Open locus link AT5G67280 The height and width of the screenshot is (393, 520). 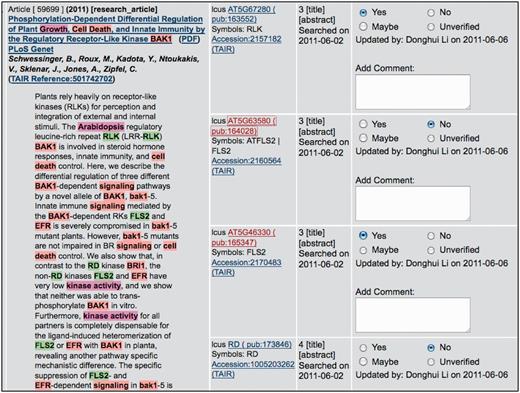(243, 14)
